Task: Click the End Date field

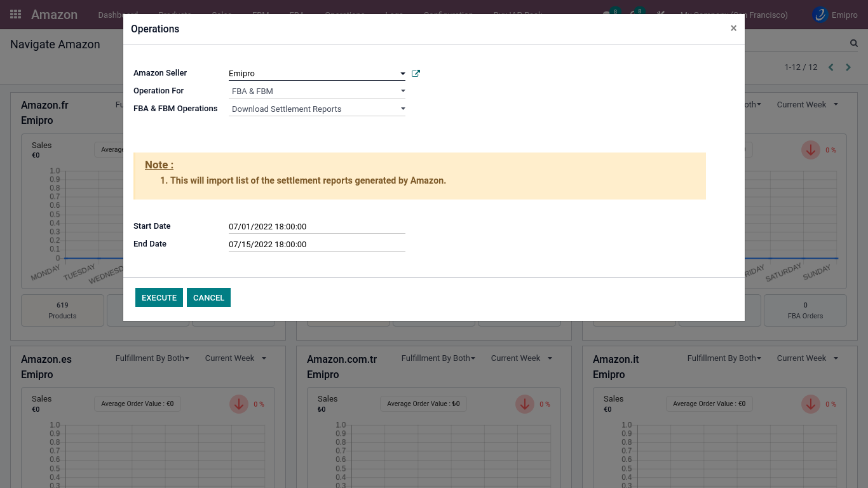Action: click(316, 245)
